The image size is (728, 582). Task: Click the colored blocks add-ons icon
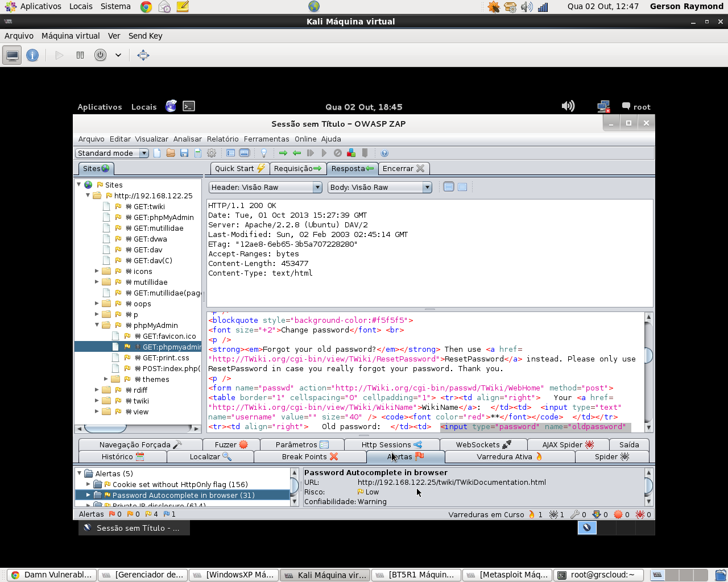(x=351, y=153)
